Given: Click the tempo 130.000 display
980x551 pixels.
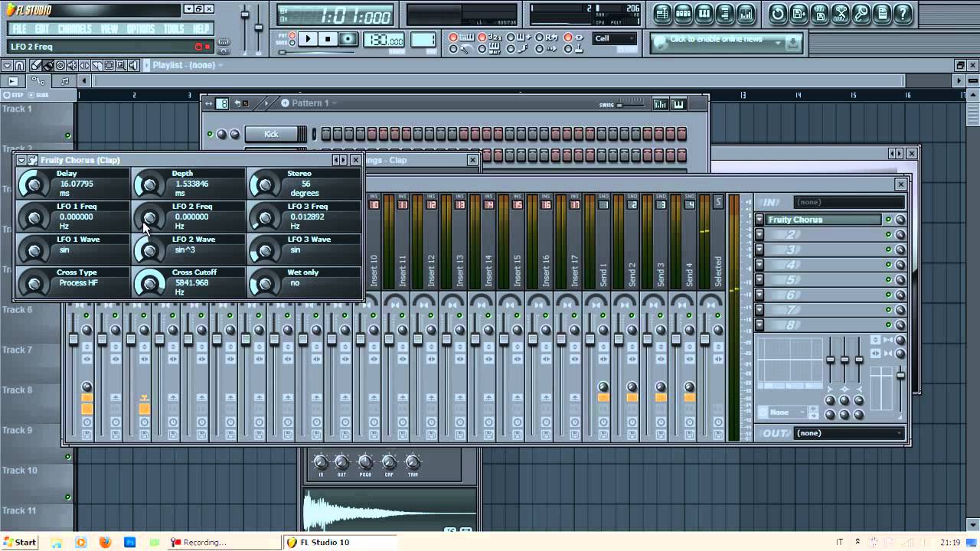Looking at the screenshot, I should [x=385, y=41].
